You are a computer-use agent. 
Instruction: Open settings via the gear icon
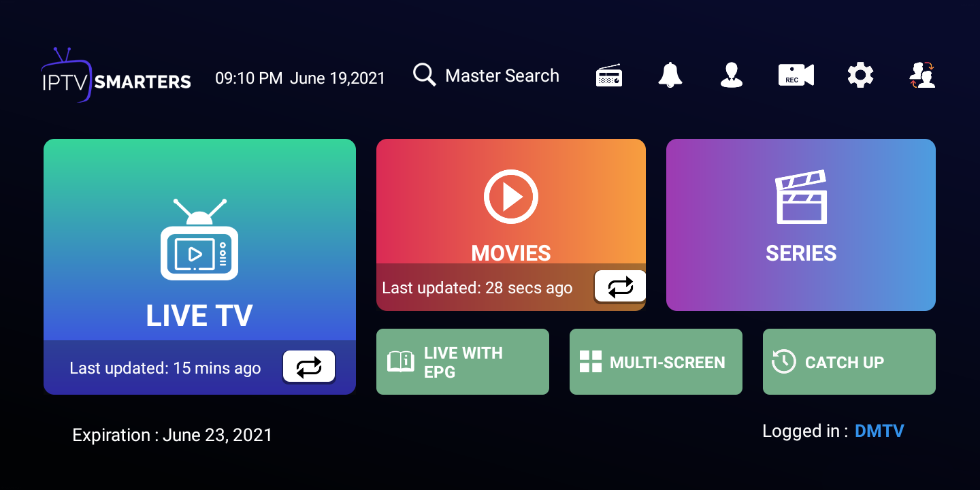pyautogui.click(x=860, y=75)
